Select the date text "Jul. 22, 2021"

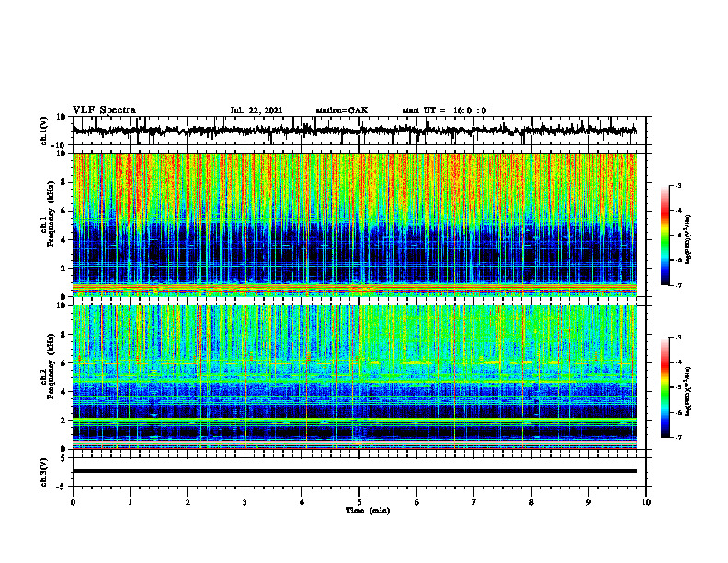pyautogui.click(x=256, y=110)
